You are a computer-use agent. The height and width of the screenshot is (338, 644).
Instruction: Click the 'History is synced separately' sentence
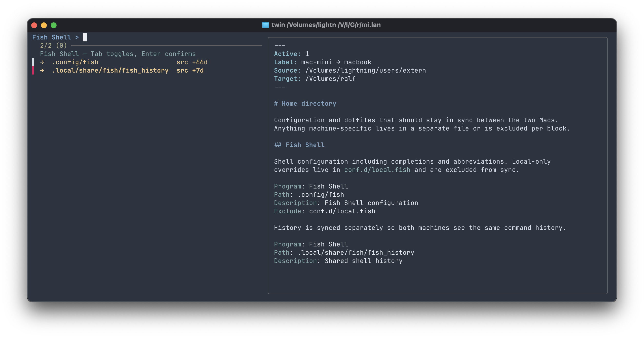click(x=420, y=228)
